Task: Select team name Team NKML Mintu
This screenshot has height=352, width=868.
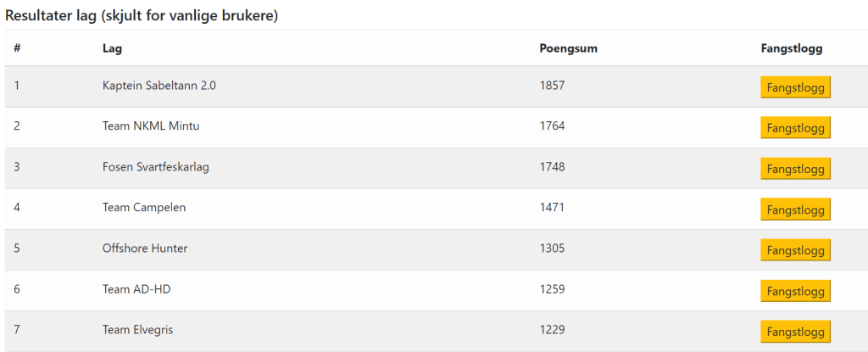Action: pos(151,126)
